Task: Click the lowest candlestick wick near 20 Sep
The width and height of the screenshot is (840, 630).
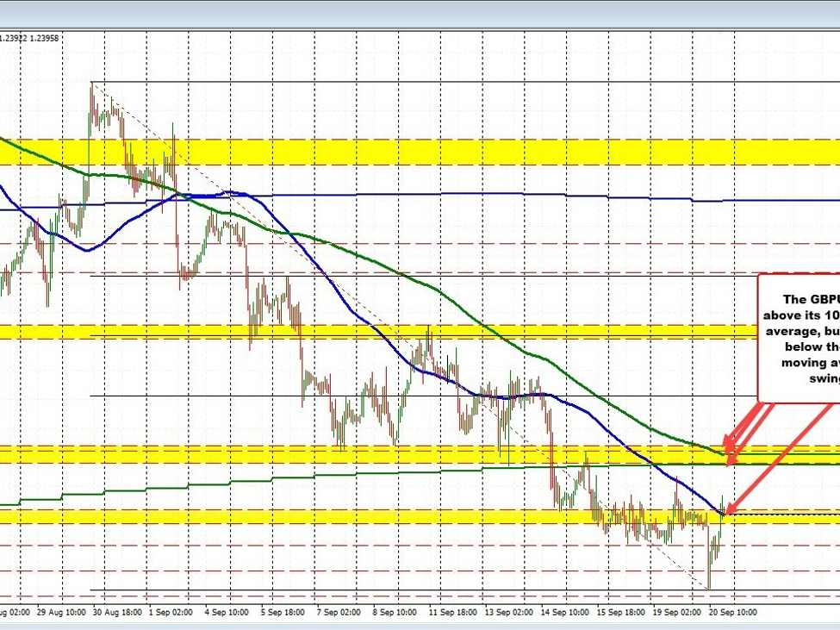Action: (x=708, y=586)
